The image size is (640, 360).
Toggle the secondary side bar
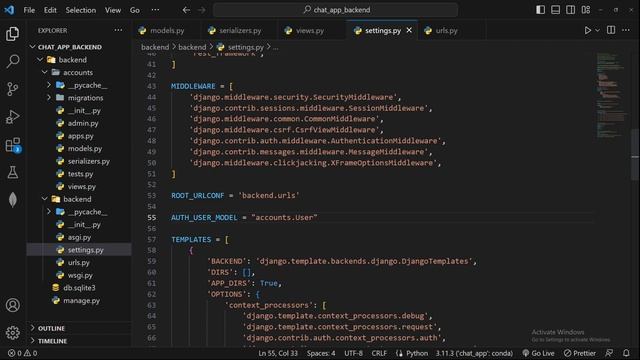tap(571, 10)
